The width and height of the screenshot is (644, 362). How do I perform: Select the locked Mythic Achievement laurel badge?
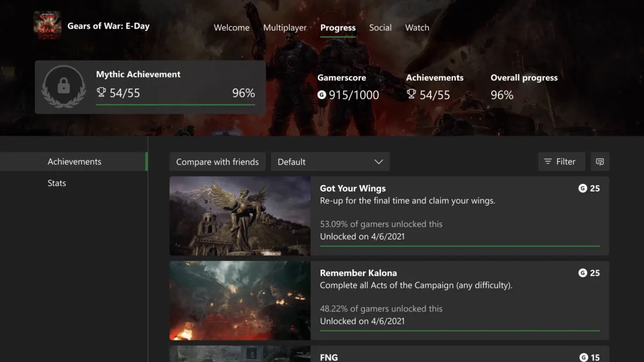point(64,87)
